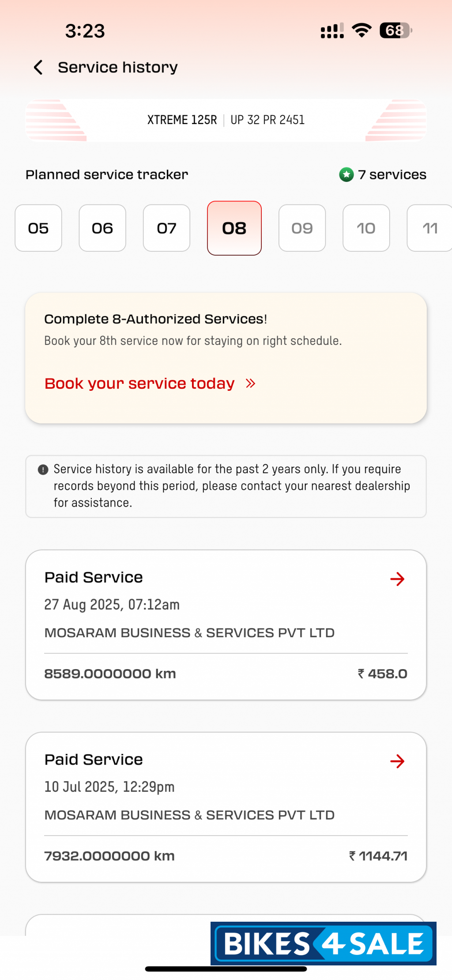Tap the Wi-Fi status icon

(362, 30)
